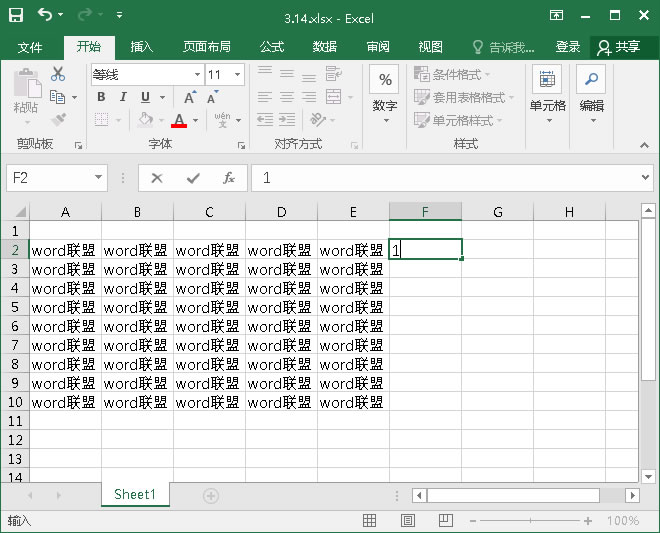
Task: Center text horizontally
Action: click(287, 97)
